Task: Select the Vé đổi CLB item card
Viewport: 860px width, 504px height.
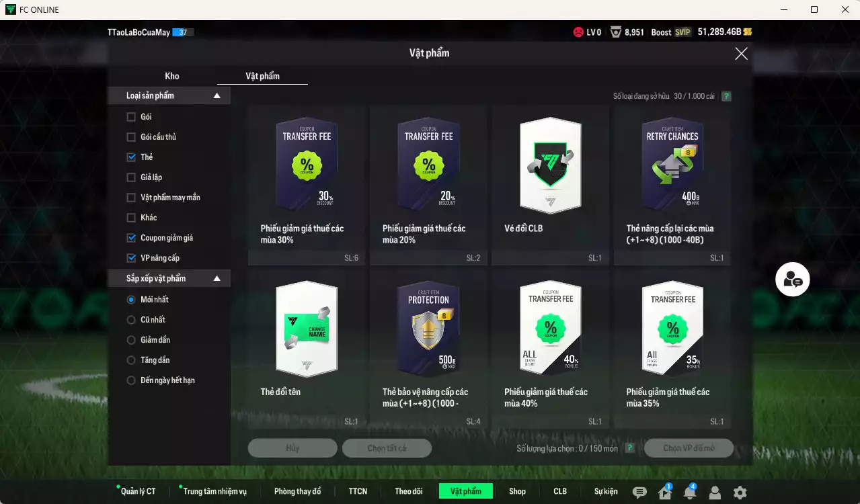Action: (x=550, y=185)
